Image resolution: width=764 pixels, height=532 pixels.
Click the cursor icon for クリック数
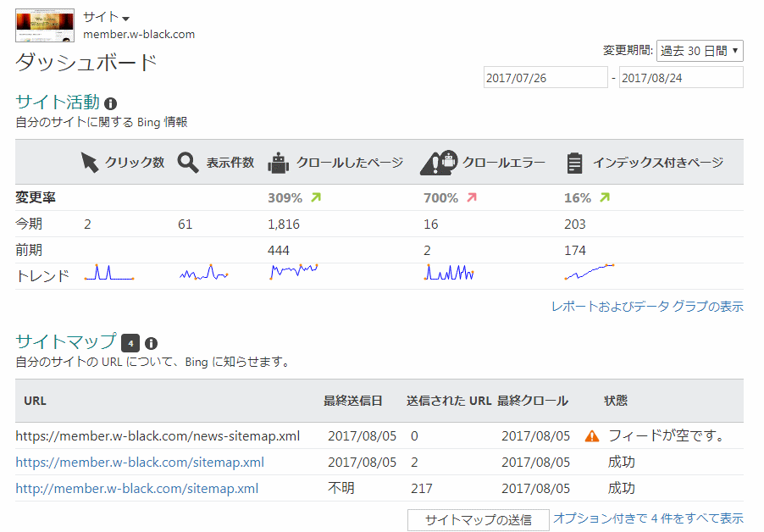pos(90,163)
